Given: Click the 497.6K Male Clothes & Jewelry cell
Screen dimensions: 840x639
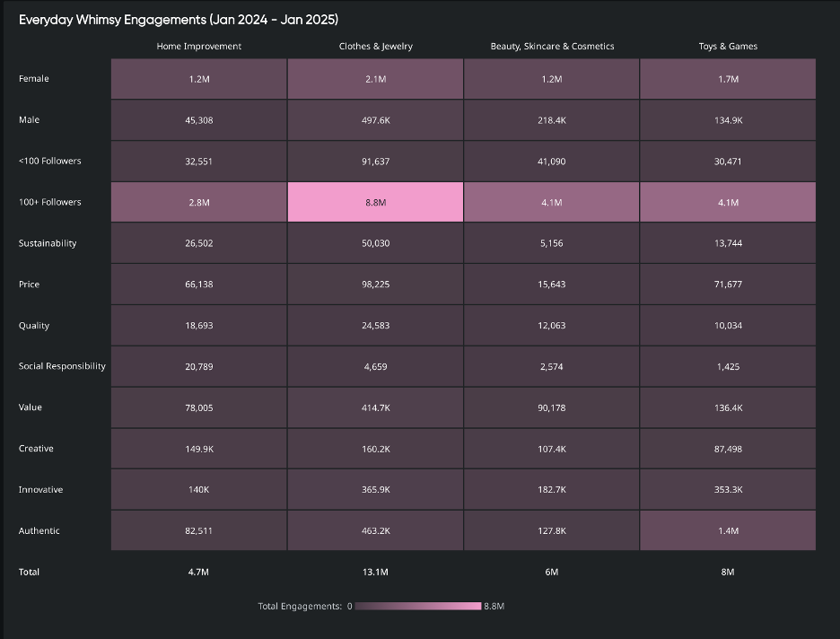Looking at the screenshot, I should point(375,120).
